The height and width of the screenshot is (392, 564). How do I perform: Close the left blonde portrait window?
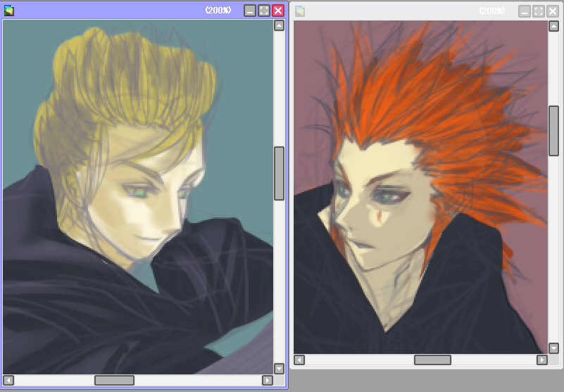(x=278, y=11)
